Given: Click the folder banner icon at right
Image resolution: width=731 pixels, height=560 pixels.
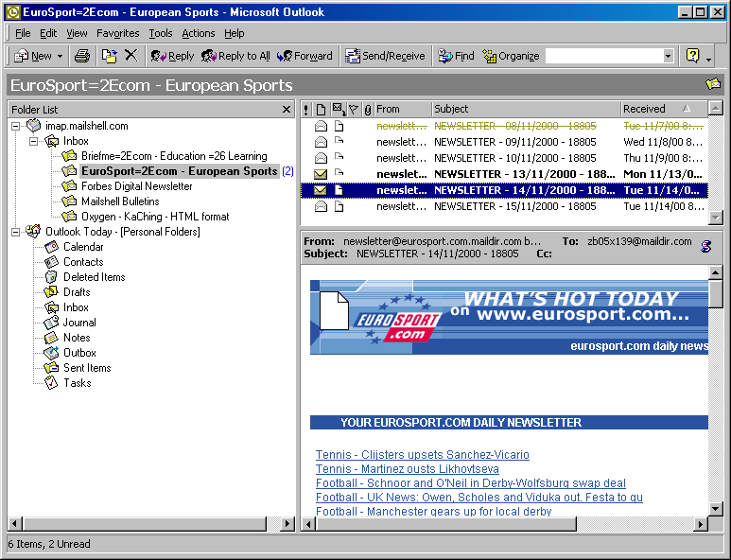Looking at the screenshot, I should [x=713, y=84].
